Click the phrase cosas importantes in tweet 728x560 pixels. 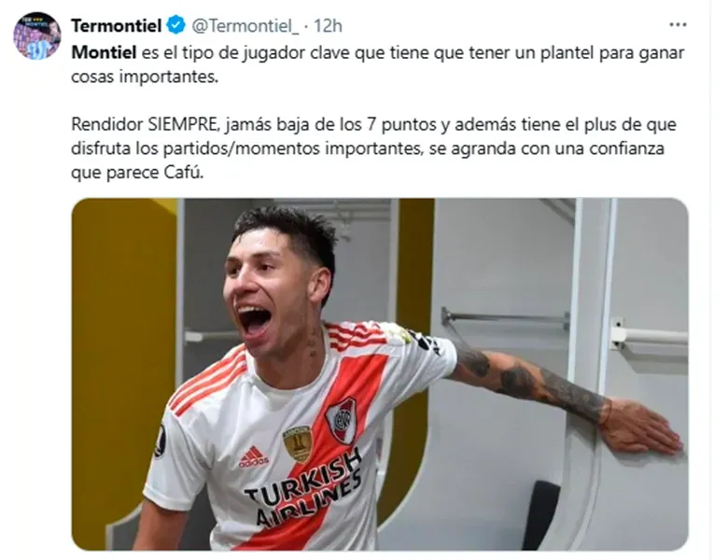(x=145, y=77)
